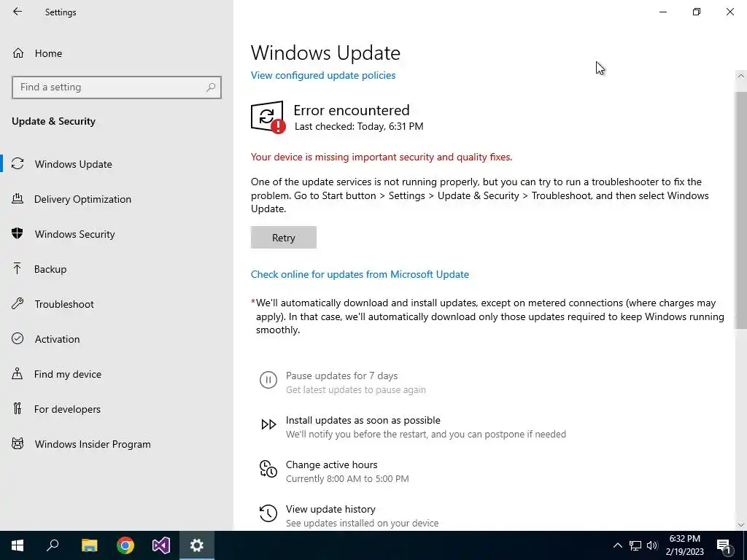Click the volume speaker tray icon
Screen dimensions: 747x560
coord(652,545)
